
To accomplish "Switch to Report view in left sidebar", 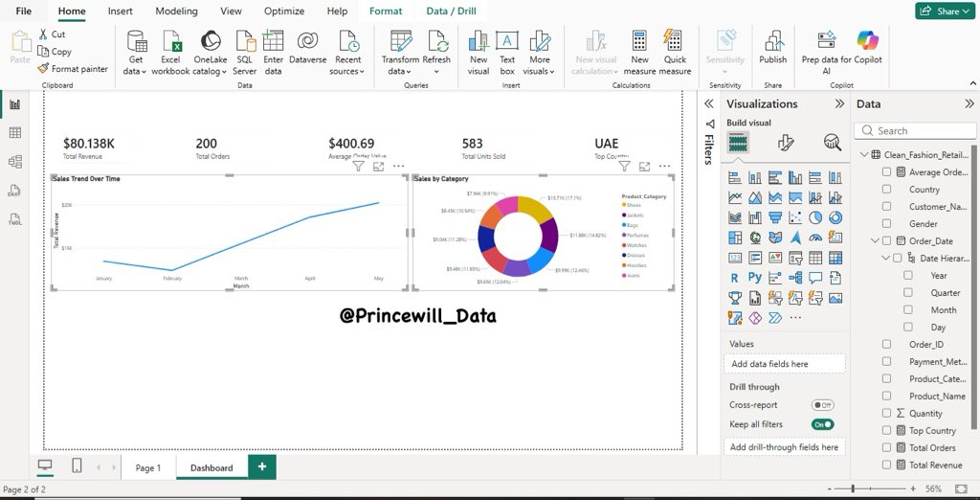I will [15, 104].
